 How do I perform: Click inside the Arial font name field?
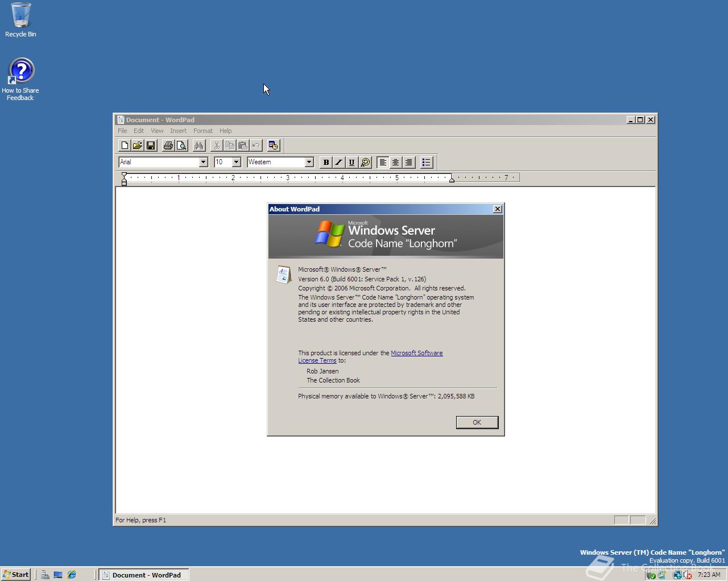point(159,162)
